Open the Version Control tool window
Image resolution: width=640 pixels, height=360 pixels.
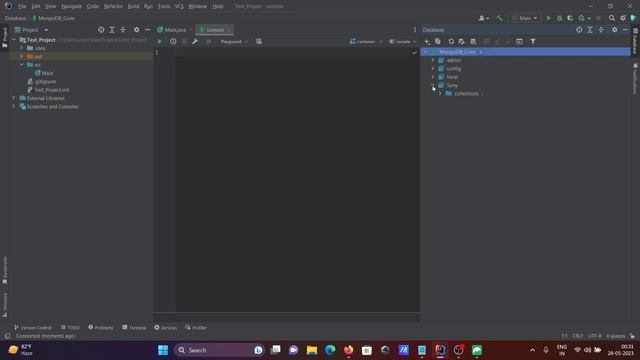click(x=33, y=327)
